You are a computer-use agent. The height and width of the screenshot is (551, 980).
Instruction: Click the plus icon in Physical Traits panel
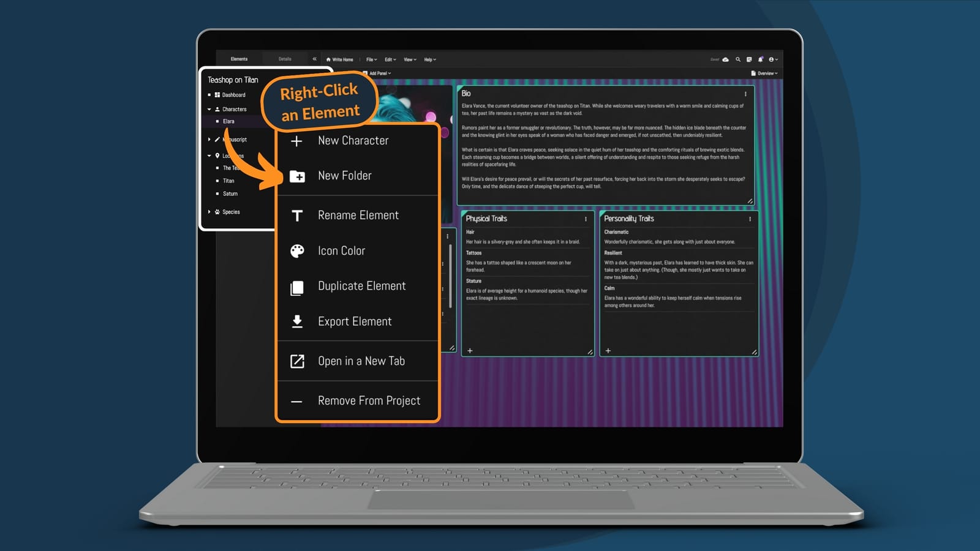click(x=470, y=351)
